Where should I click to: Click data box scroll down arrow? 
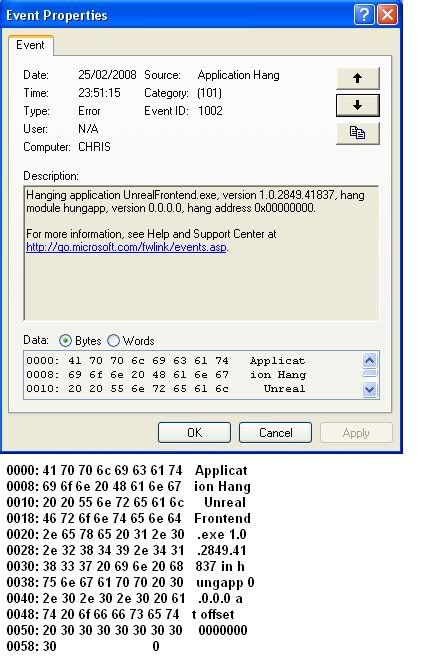click(x=370, y=389)
